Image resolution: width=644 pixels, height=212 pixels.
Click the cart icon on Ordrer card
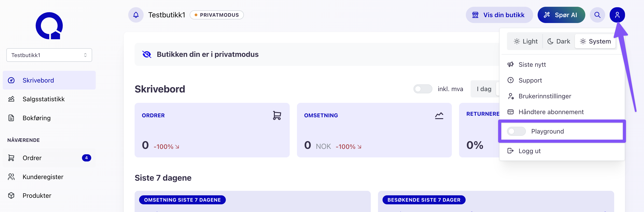pyautogui.click(x=277, y=115)
